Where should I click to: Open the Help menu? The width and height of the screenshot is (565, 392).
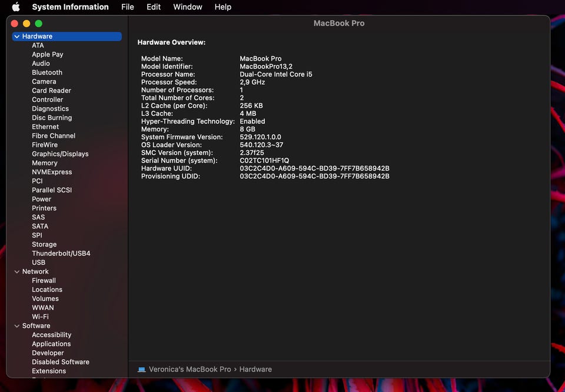[x=222, y=7]
